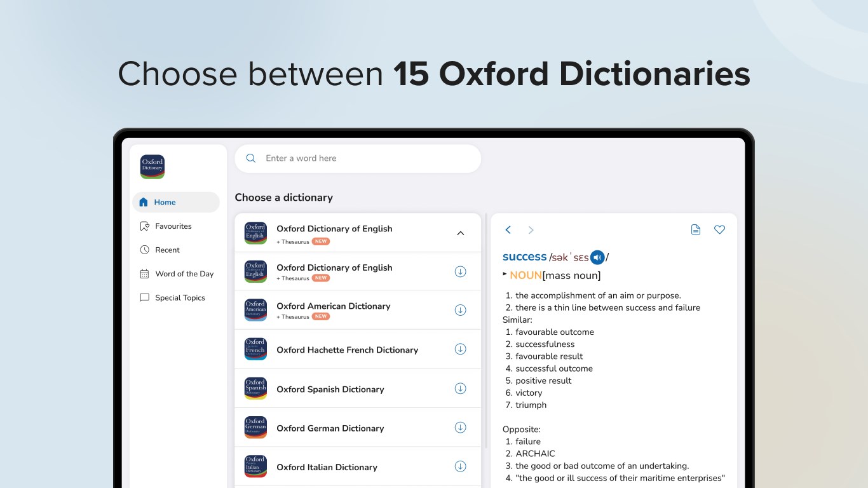Select the Home icon in the sidebar
Screen dimensions: 868x488
(x=142, y=201)
